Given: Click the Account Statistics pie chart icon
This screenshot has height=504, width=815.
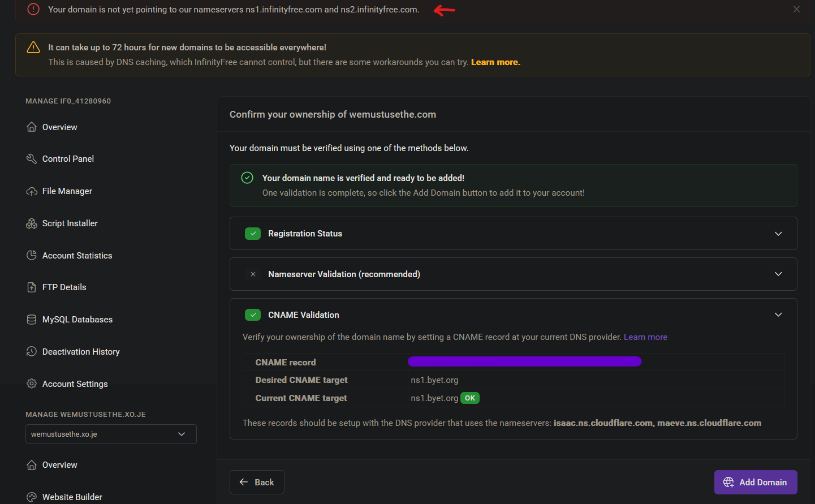Looking at the screenshot, I should click(32, 256).
